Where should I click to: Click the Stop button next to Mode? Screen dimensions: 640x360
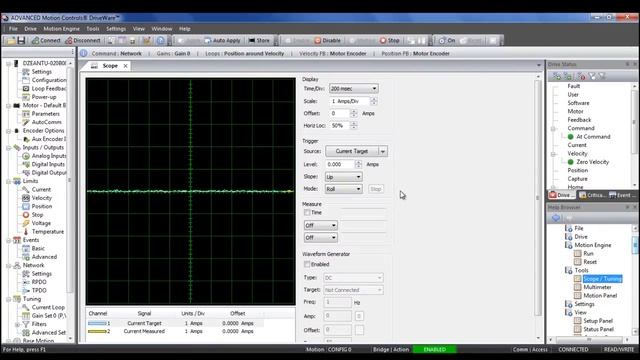point(376,189)
